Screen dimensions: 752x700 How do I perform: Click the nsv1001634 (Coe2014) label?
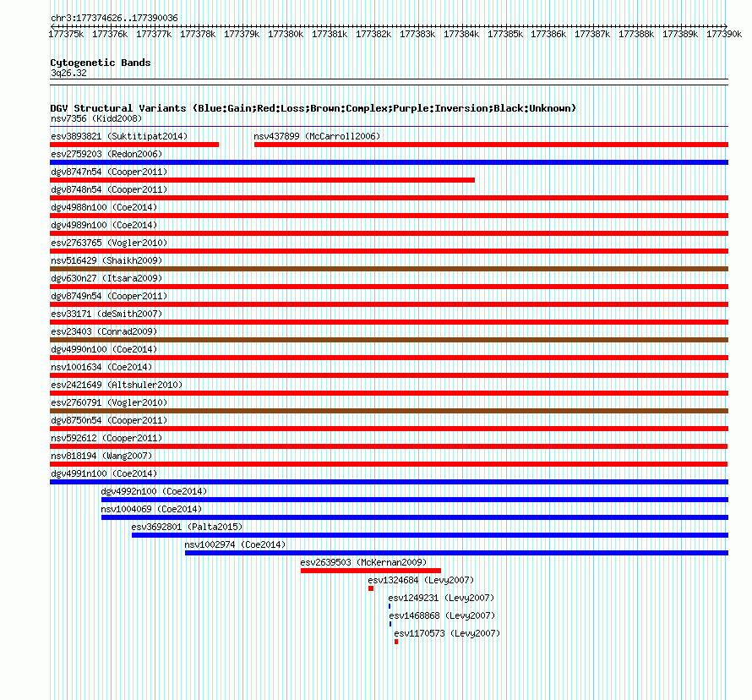tap(101, 367)
